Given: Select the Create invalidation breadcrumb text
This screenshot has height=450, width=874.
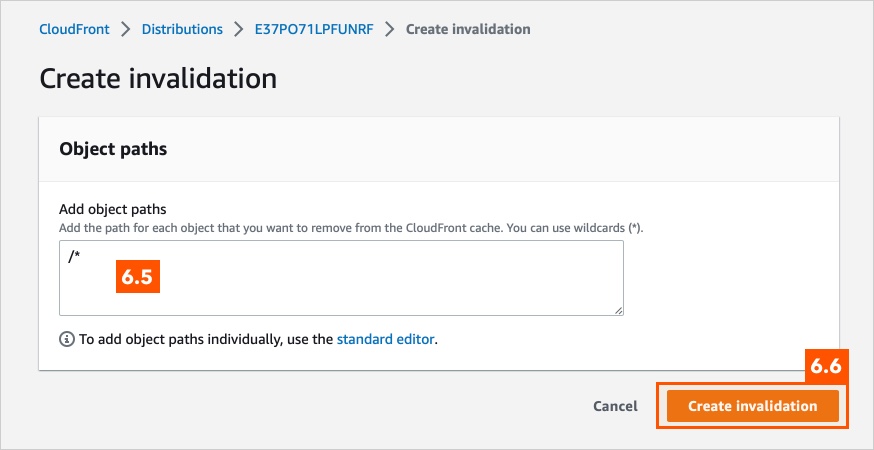Looking at the screenshot, I should tap(468, 29).
